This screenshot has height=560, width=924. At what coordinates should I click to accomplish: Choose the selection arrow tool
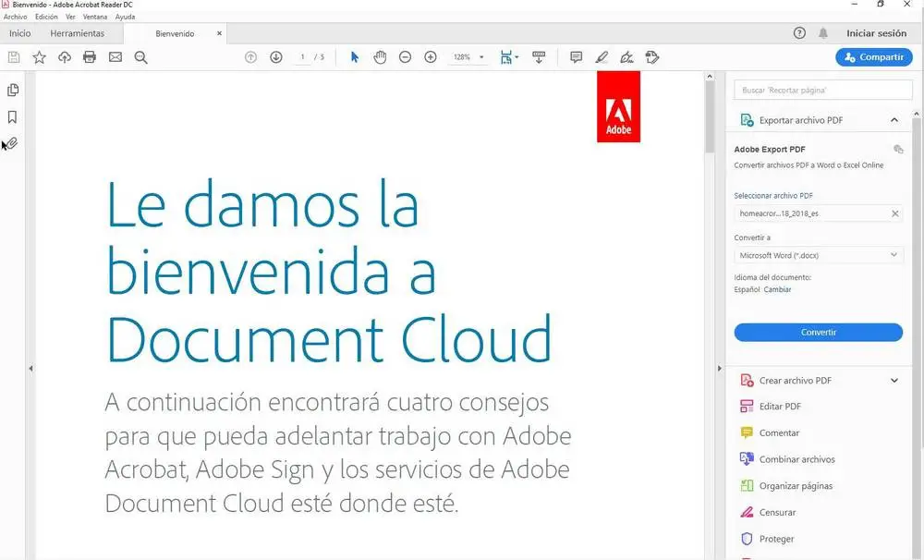click(354, 57)
